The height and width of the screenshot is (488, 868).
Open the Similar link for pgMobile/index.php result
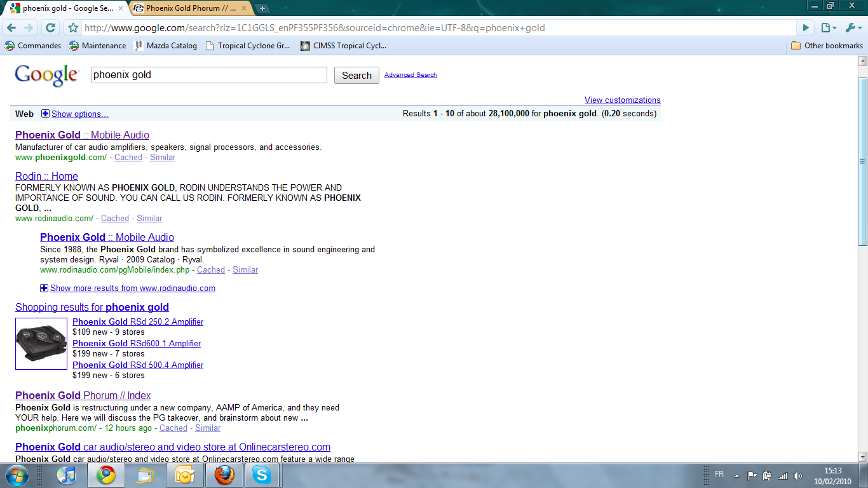245,270
